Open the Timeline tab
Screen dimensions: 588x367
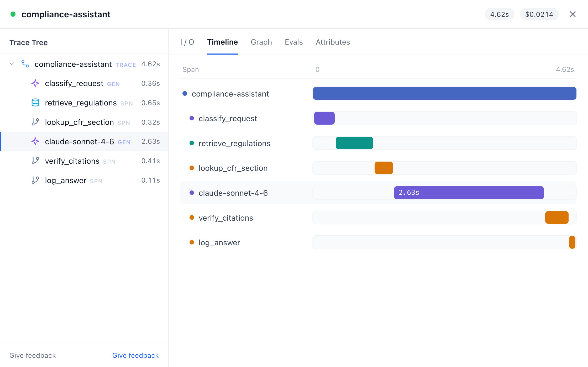222,42
